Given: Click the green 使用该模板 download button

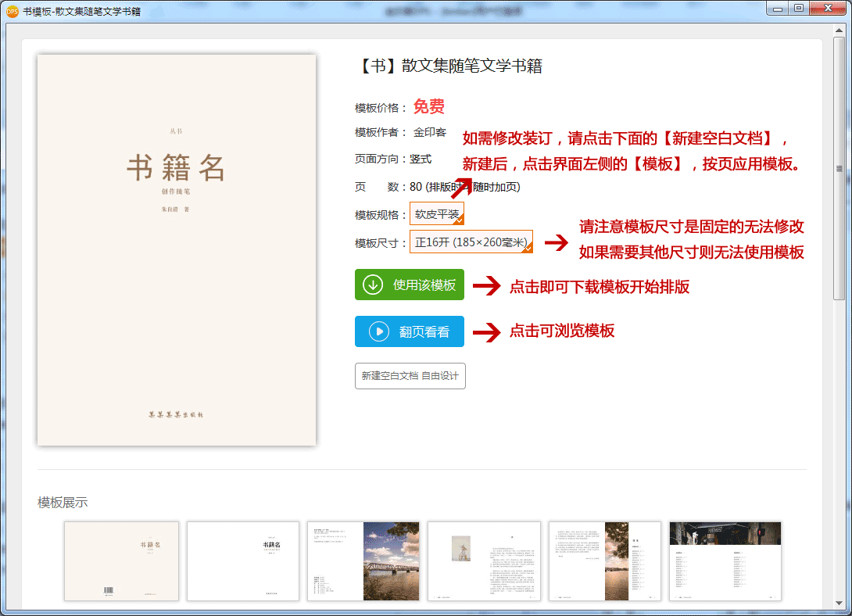Looking at the screenshot, I should [409, 285].
